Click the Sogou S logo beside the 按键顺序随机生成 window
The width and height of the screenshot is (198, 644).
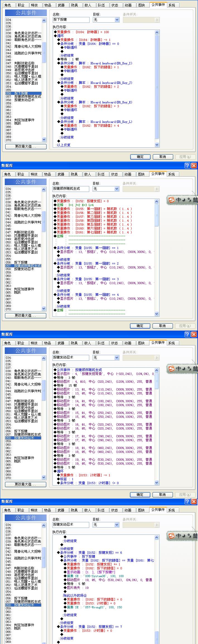(x=171, y=200)
